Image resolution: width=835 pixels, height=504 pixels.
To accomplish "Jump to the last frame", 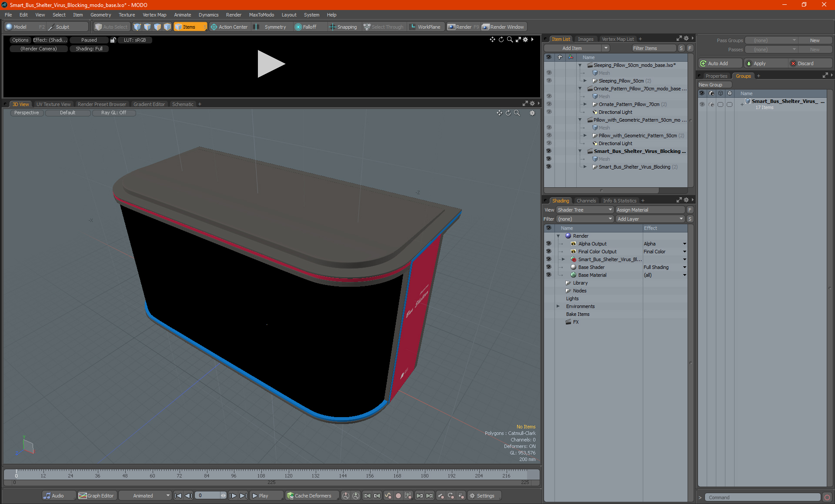I will (x=244, y=496).
